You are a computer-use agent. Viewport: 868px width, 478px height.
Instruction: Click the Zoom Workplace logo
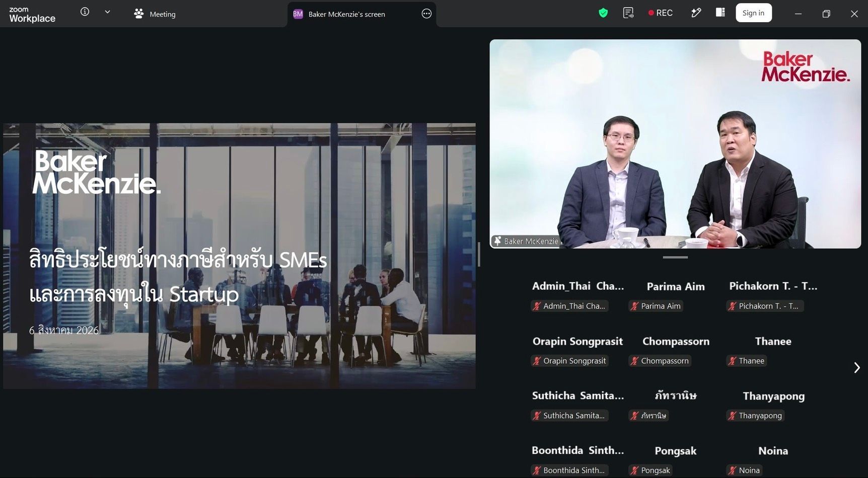(32, 15)
